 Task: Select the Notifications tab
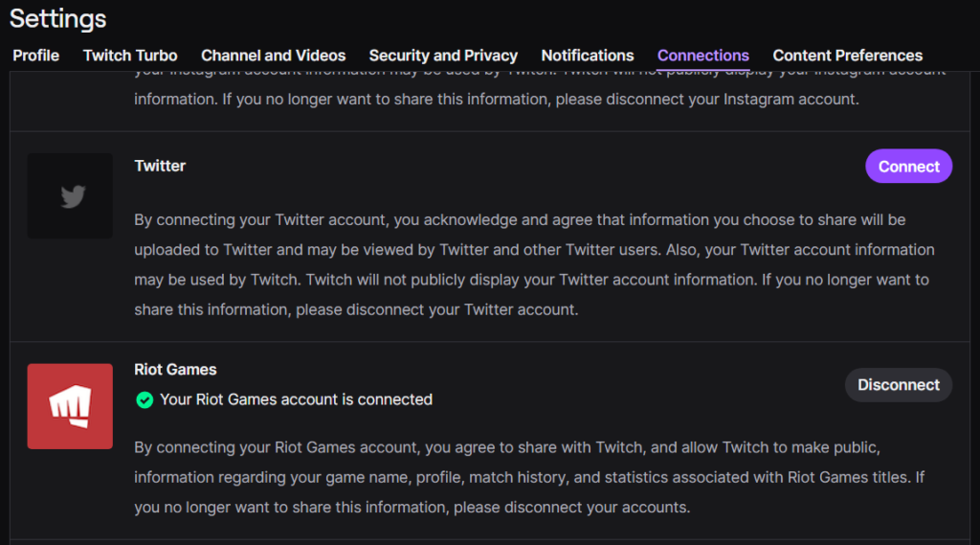[x=588, y=56]
